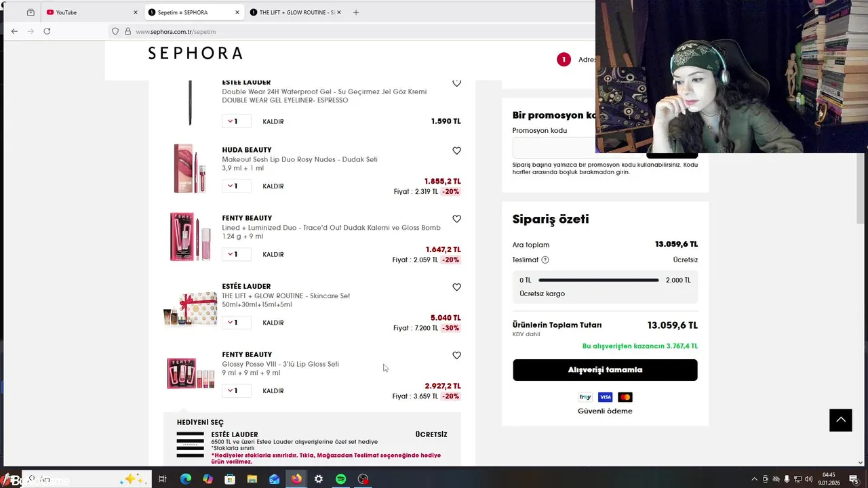The width and height of the screenshot is (868, 488).
Task: Open quantity dropdown for Glossy Posse VIII
Action: 236,390
